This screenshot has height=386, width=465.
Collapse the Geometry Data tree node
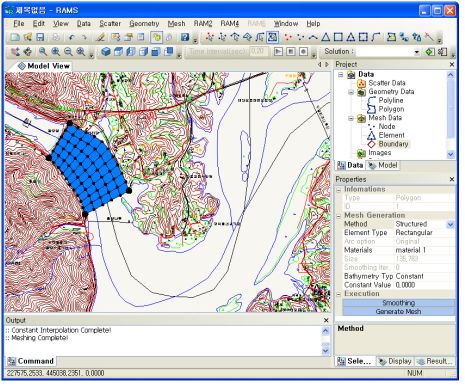(x=351, y=92)
